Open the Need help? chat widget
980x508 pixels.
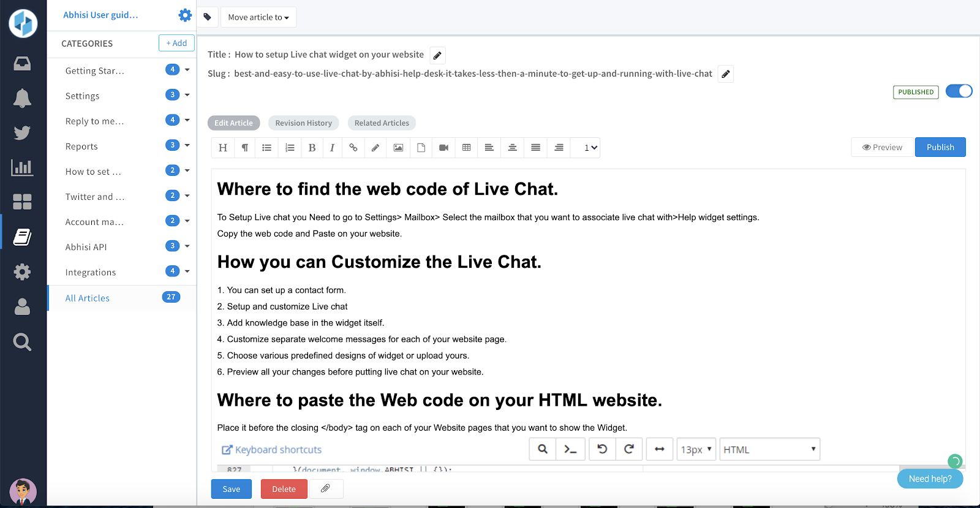[x=930, y=479]
